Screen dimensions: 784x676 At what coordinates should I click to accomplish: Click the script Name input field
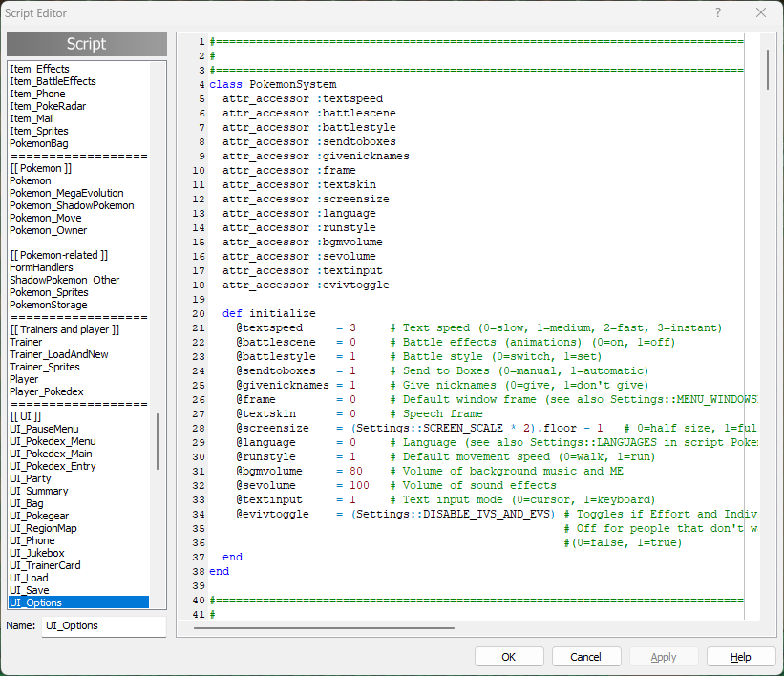[x=103, y=626]
